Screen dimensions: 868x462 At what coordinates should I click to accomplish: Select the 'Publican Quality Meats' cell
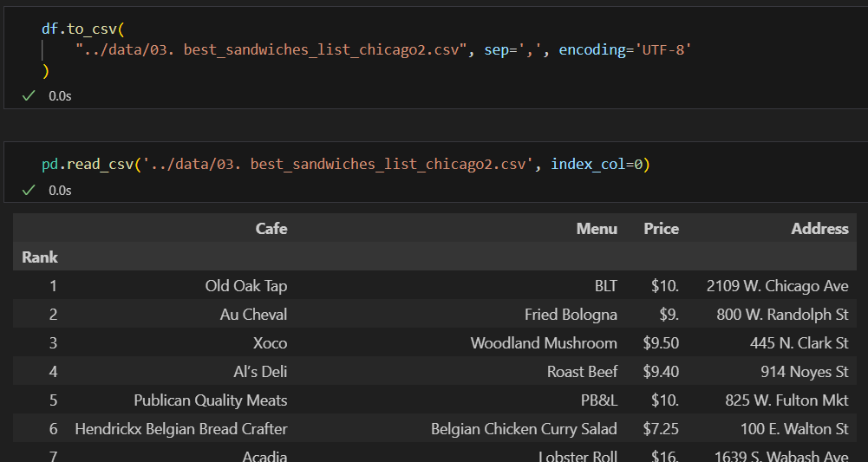click(x=211, y=400)
